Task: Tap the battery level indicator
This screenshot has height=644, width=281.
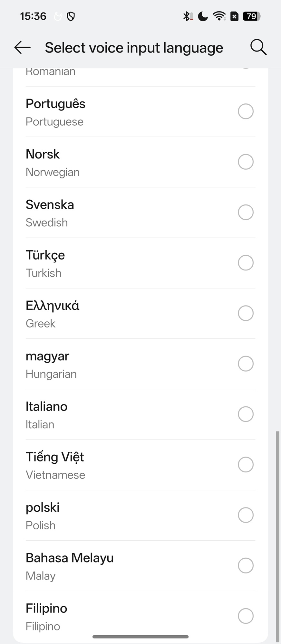Action: click(x=252, y=16)
